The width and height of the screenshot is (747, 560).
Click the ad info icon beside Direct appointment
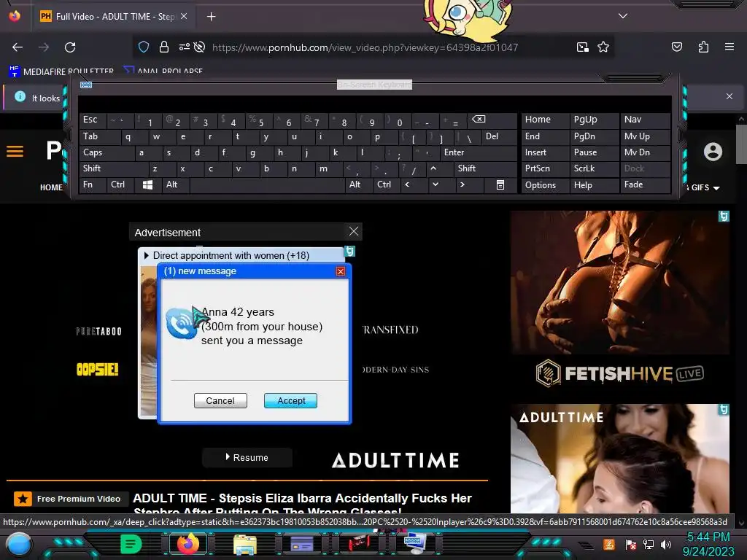349,251
